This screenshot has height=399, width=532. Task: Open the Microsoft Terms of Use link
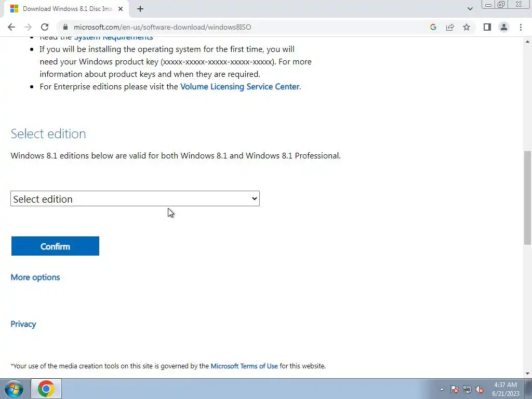244,366
